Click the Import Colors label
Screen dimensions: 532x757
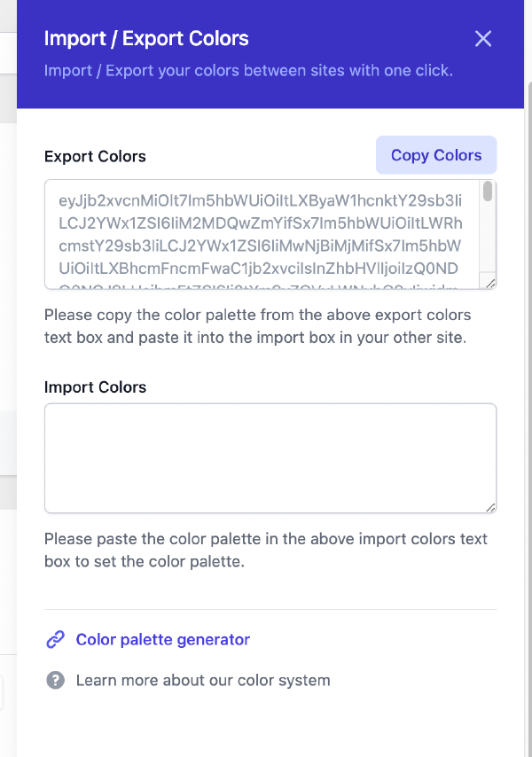pos(94,387)
